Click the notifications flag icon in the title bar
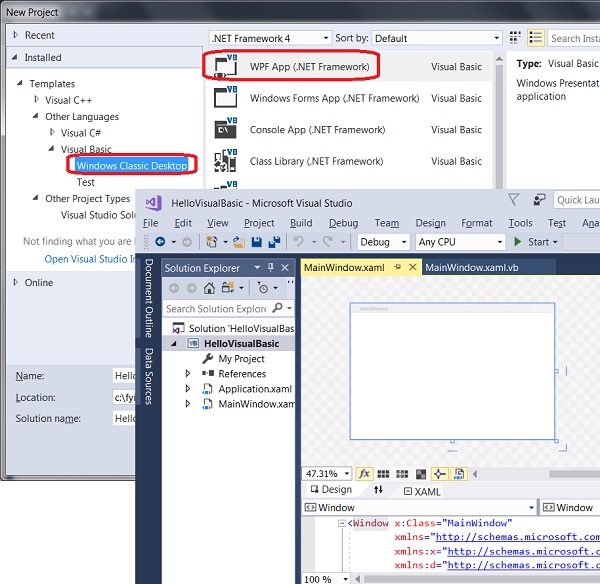Viewport: 600px width, 584px height. click(514, 200)
